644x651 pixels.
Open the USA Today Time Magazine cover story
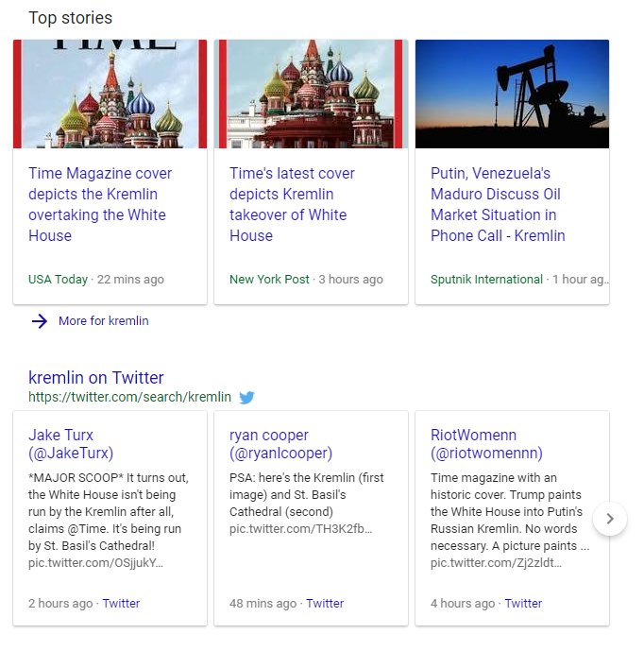(x=100, y=204)
